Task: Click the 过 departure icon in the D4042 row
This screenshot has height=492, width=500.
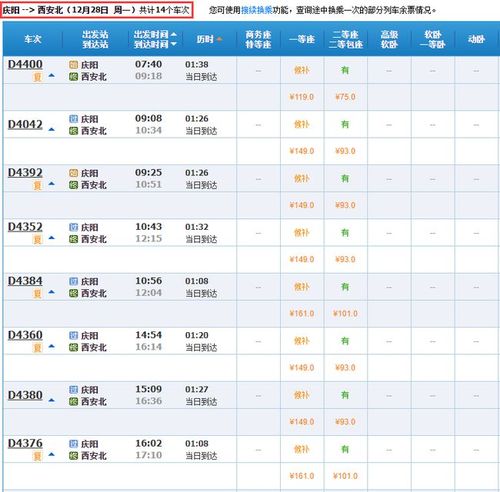Action: pos(73,119)
